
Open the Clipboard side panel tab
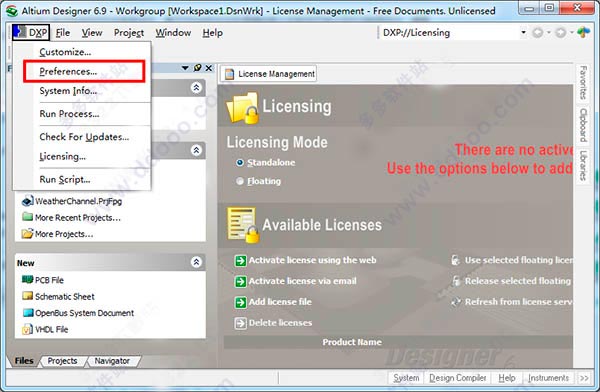click(583, 125)
